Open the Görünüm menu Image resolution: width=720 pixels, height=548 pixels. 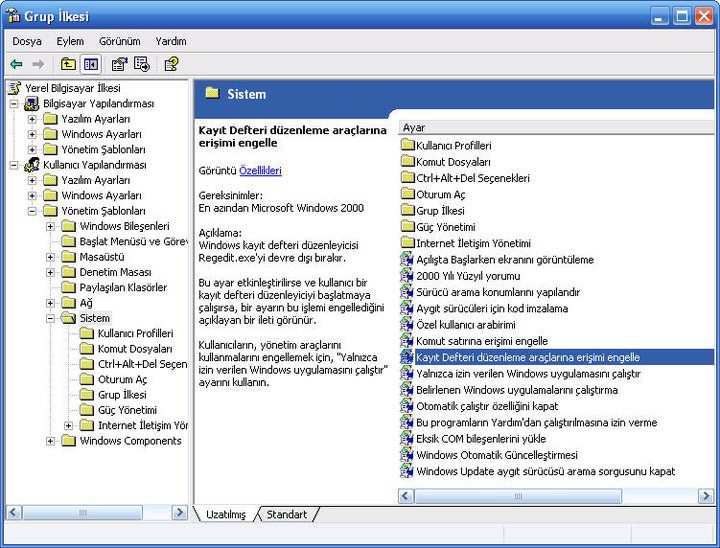119,41
